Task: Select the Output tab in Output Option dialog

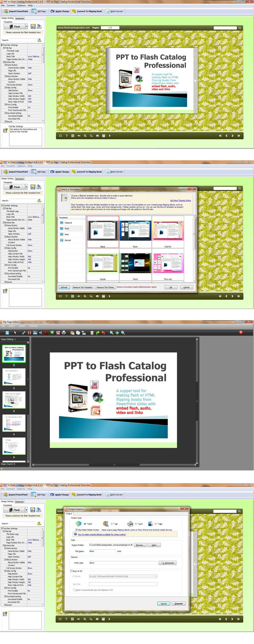Action: pyautogui.click(x=69, y=513)
